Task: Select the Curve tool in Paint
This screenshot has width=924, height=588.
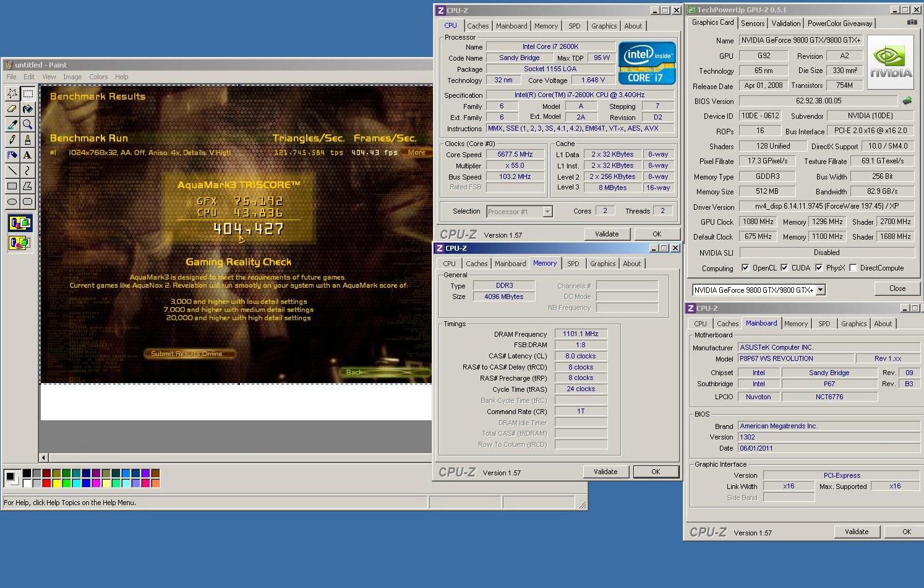Action: pyautogui.click(x=28, y=170)
